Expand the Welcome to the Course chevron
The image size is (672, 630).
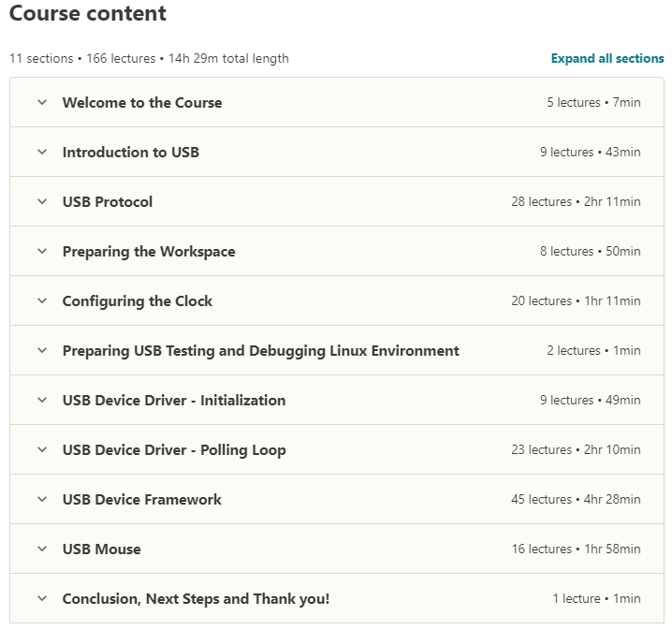click(42, 102)
